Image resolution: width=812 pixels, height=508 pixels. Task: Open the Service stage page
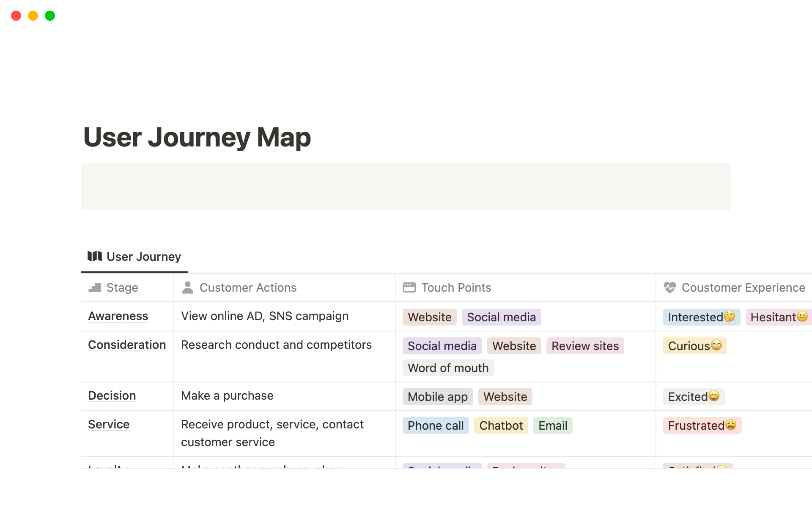tap(109, 425)
